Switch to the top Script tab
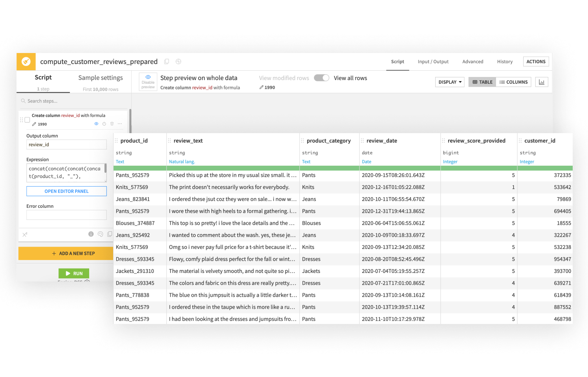 [397, 62]
